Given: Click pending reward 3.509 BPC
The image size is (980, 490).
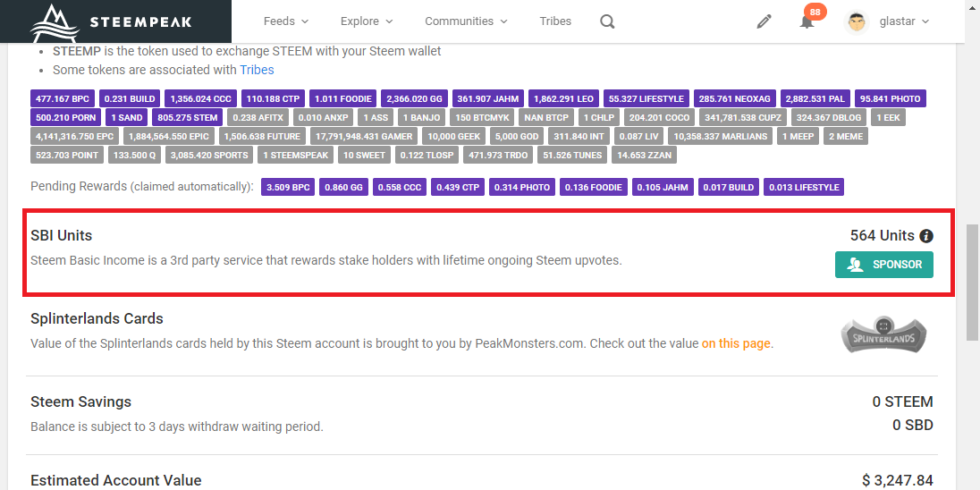Looking at the screenshot, I should pyautogui.click(x=288, y=187).
